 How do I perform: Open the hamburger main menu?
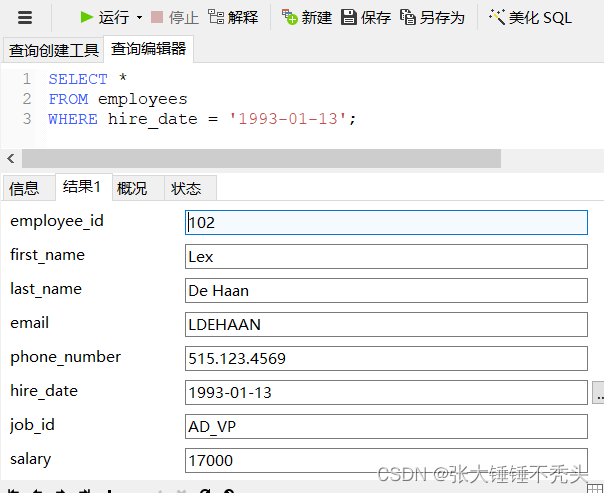tap(25, 17)
